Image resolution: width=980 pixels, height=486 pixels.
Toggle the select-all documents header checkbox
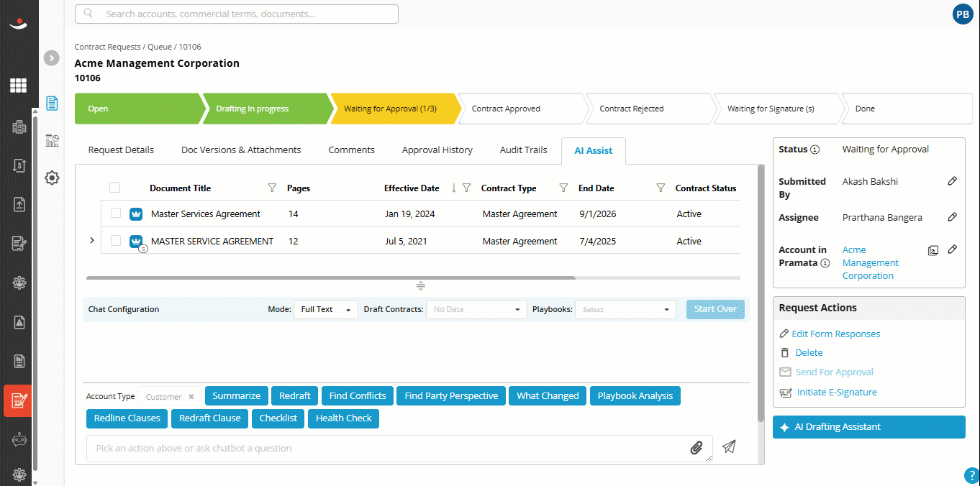point(115,188)
